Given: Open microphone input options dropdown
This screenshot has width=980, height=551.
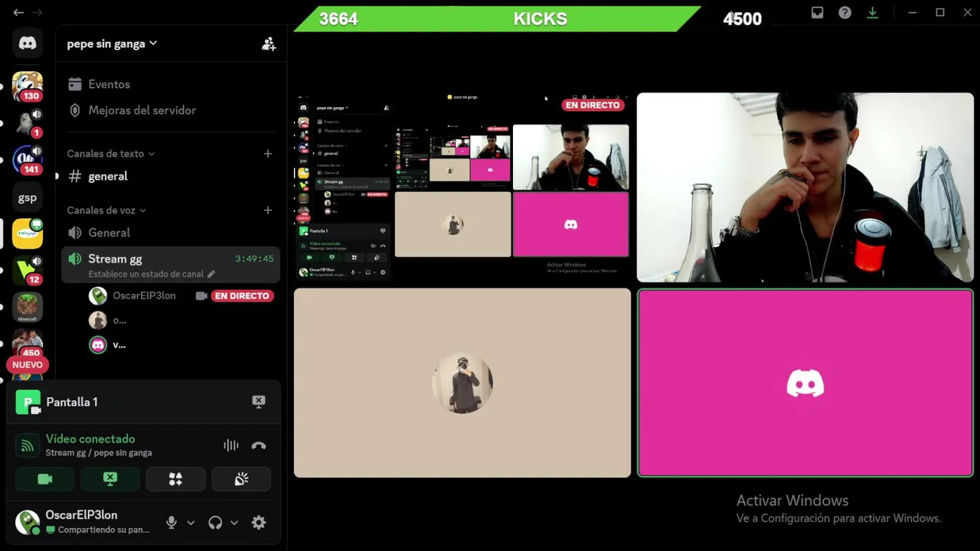Looking at the screenshot, I should click(x=191, y=523).
